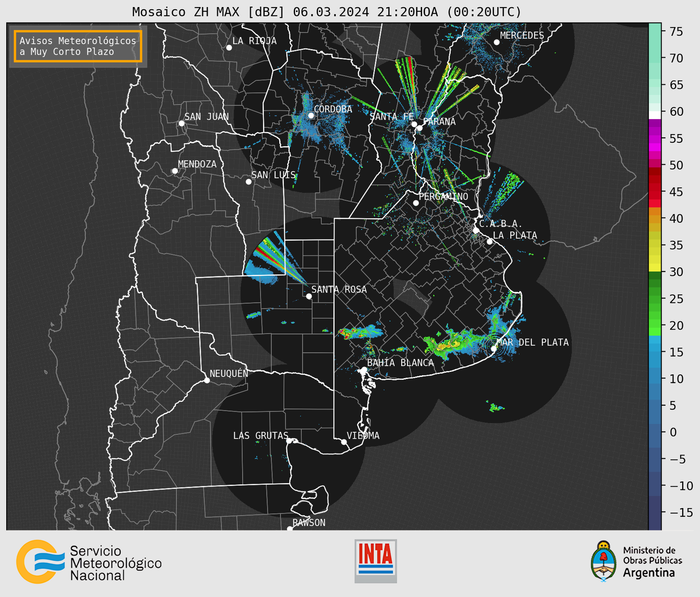This screenshot has width=700, height=597.
Task: Click the 75 dBZ value on color scale
Action: tap(676, 32)
